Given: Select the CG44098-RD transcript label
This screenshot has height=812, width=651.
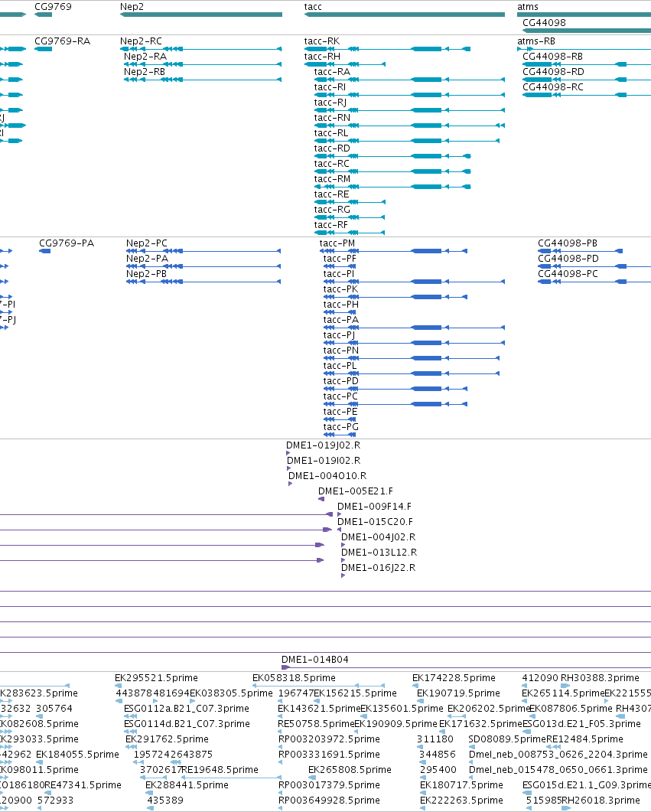Looking at the screenshot, I should [x=553, y=71].
